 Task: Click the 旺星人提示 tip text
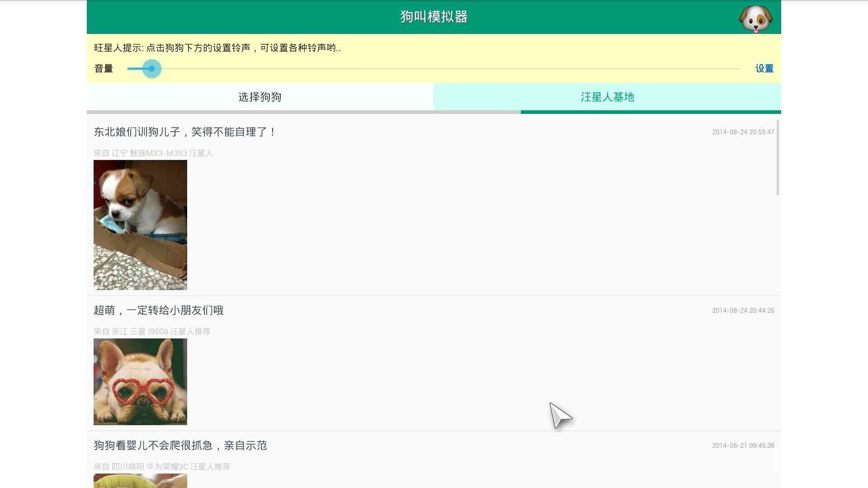click(217, 48)
